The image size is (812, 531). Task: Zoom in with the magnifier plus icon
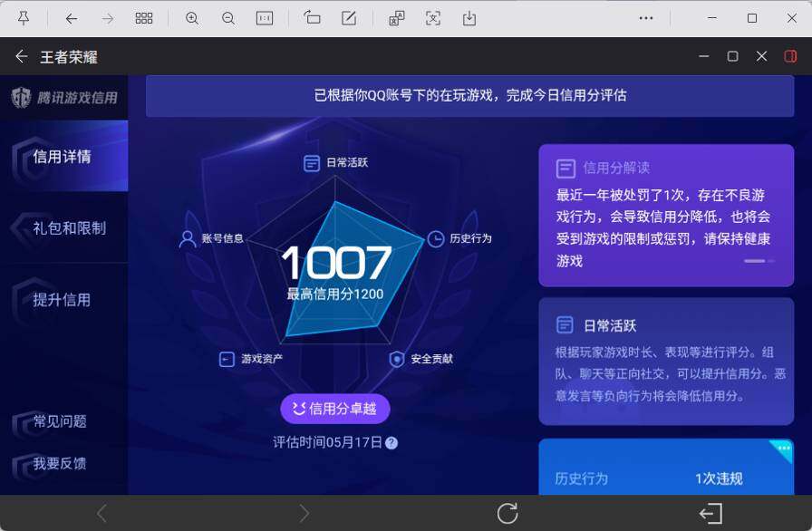192,19
